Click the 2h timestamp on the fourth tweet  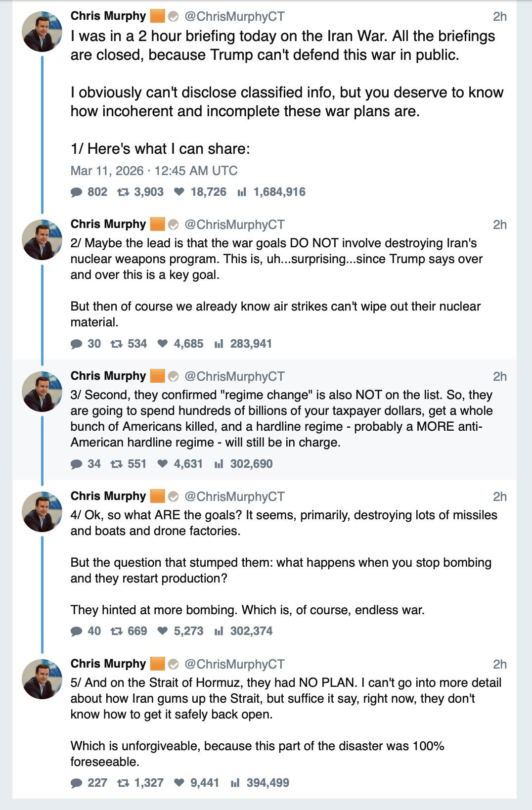pos(499,496)
